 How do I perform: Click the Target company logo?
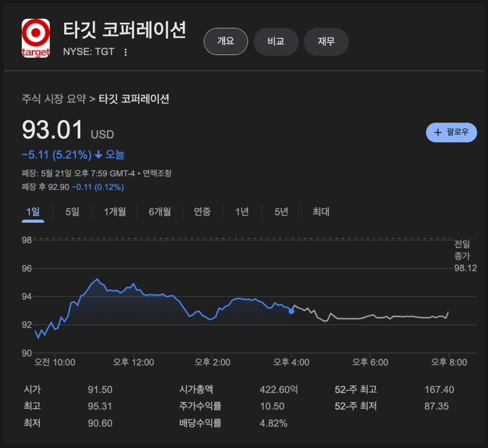click(36, 38)
